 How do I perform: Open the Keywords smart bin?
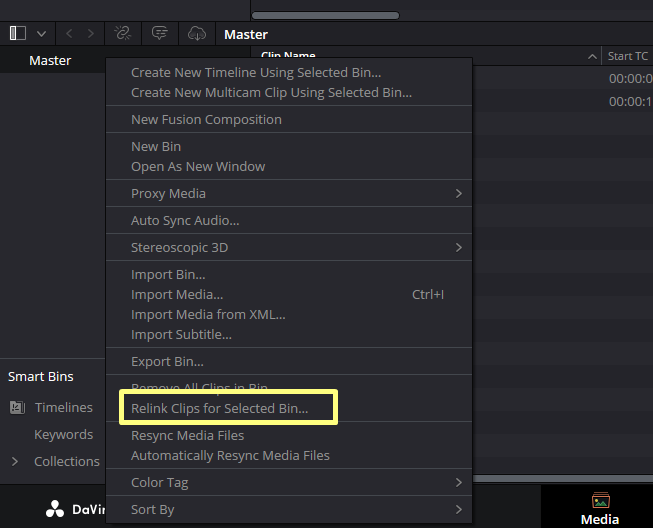pyautogui.click(x=64, y=434)
